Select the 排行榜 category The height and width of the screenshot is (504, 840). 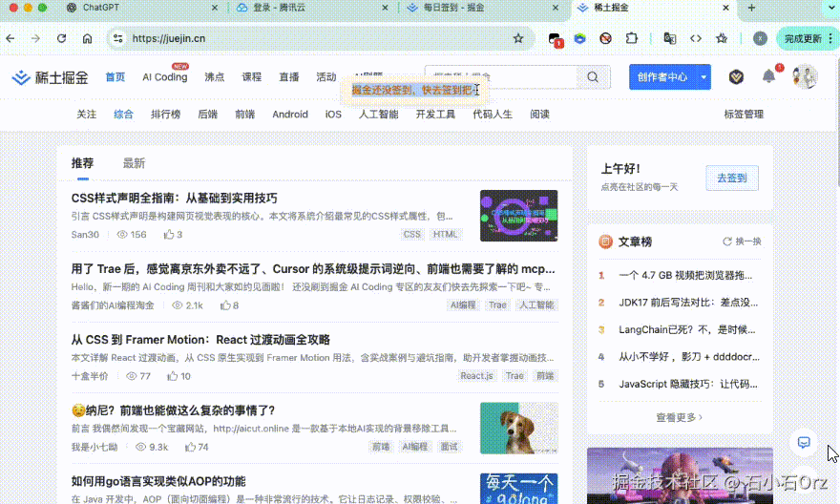point(165,115)
